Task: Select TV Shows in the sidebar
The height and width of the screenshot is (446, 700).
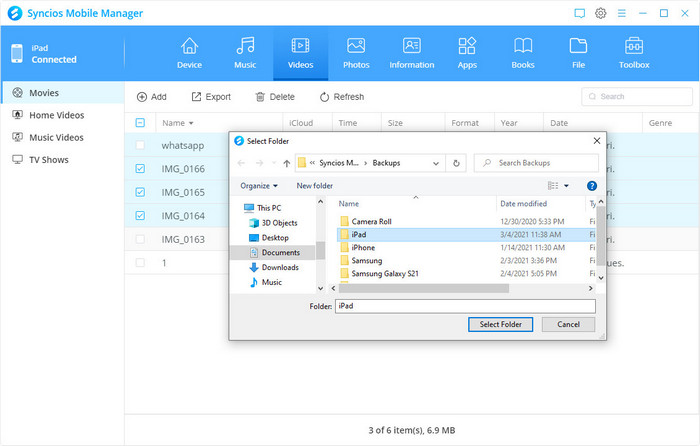Action: [62, 160]
